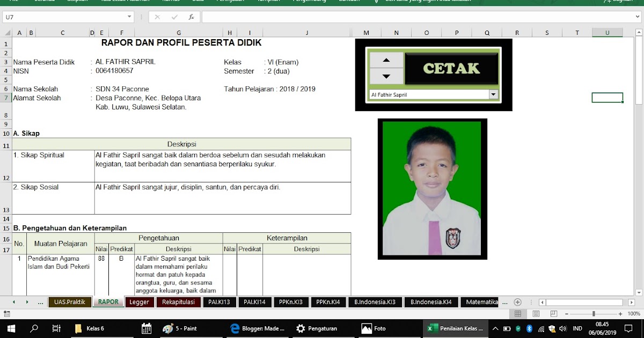
Task: Switch to the PAI.KI14 sheet tab
Action: tap(254, 302)
